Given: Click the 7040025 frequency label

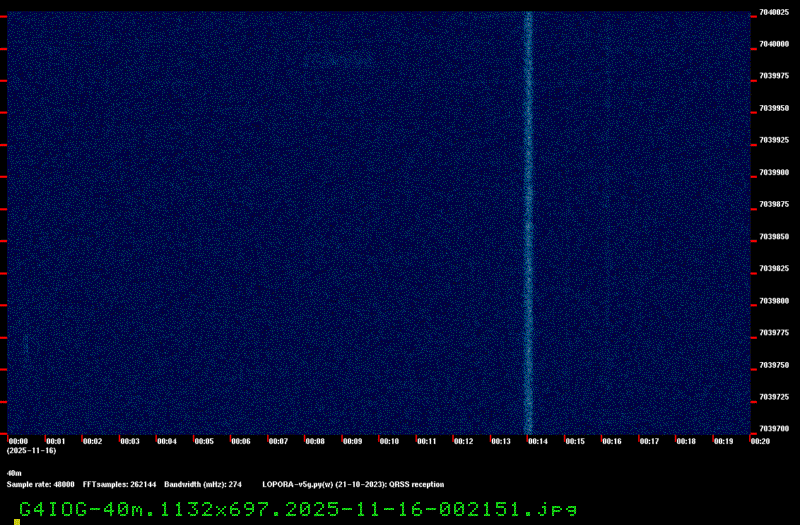Looking at the screenshot, I should (774, 12).
